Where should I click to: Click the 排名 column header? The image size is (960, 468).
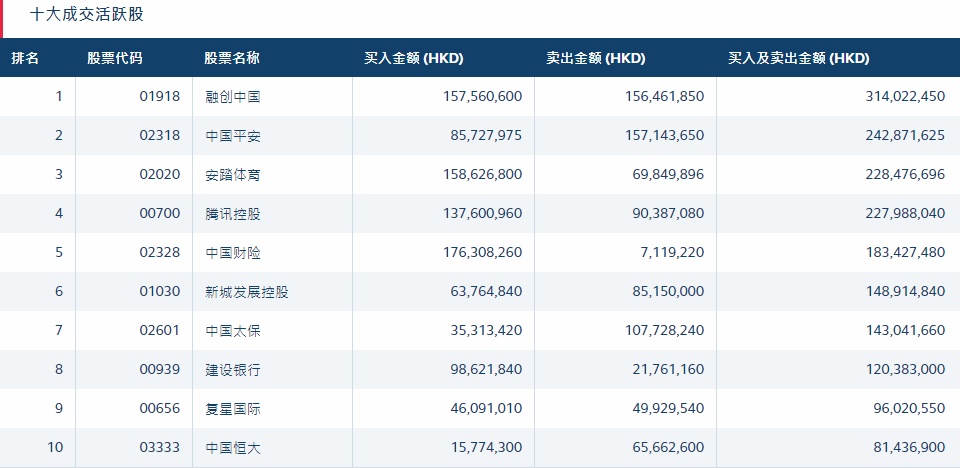coord(25,58)
